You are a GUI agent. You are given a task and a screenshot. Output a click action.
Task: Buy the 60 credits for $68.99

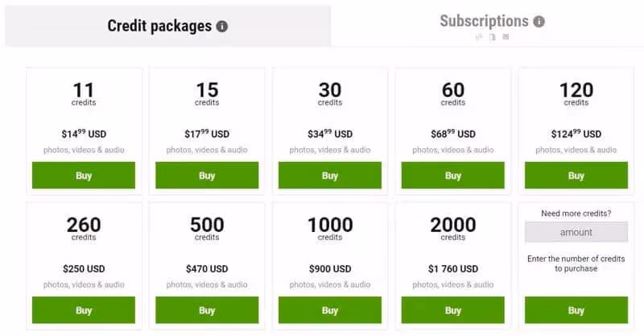453,176
